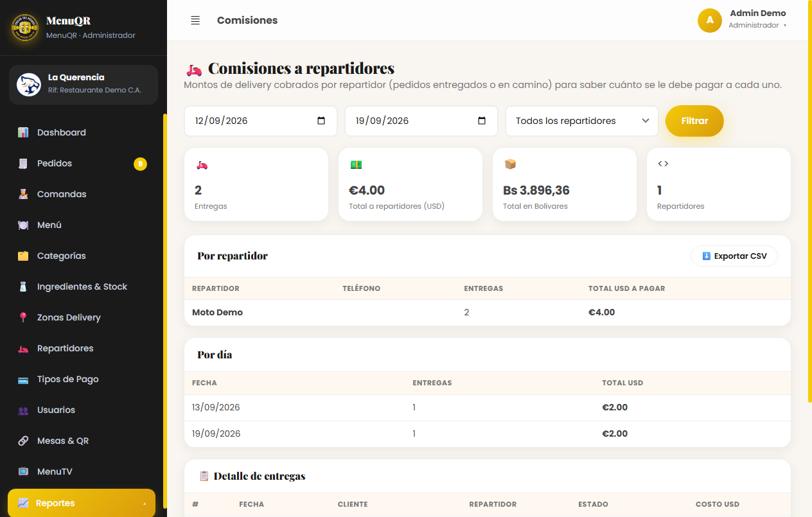This screenshot has height=517, width=812.
Task: Click the Menú plate icon
Action: tap(23, 225)
